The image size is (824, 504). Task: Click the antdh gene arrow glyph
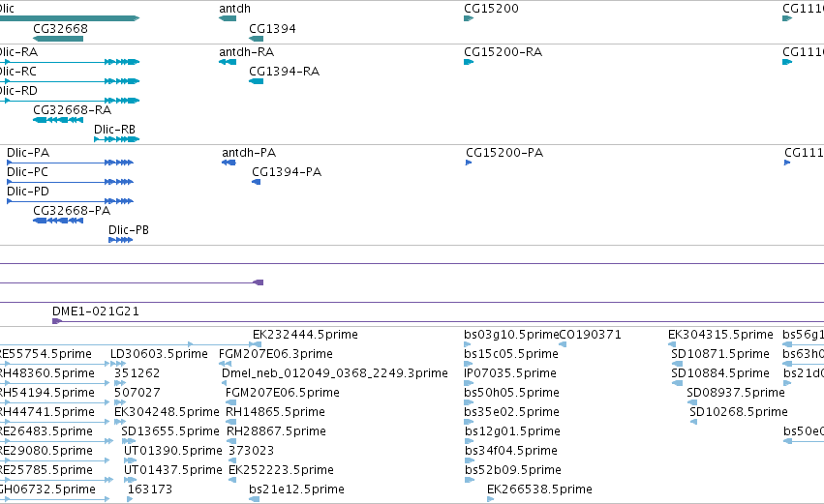pyautogui.click(x=228, y=18)
